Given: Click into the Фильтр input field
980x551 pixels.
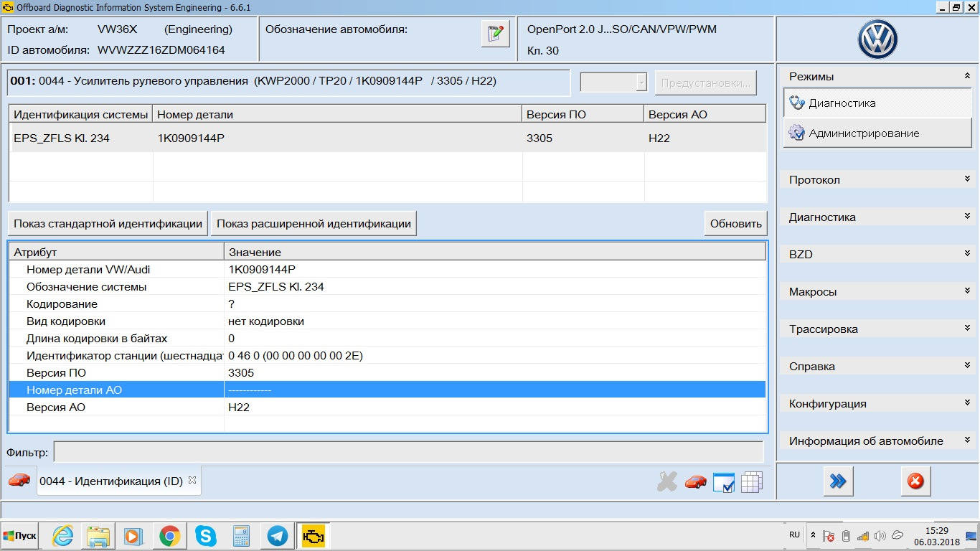Looking at the screenshot, I should point(408,453).
